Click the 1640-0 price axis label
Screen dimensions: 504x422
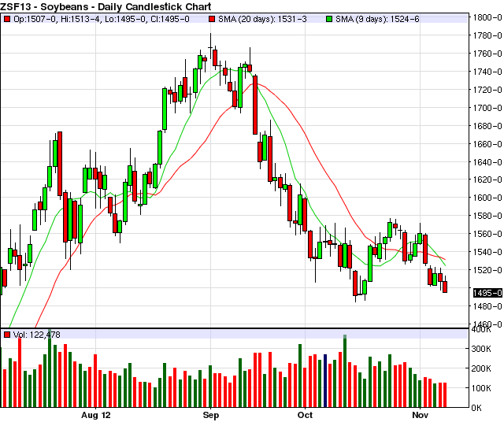click(487, 162)
